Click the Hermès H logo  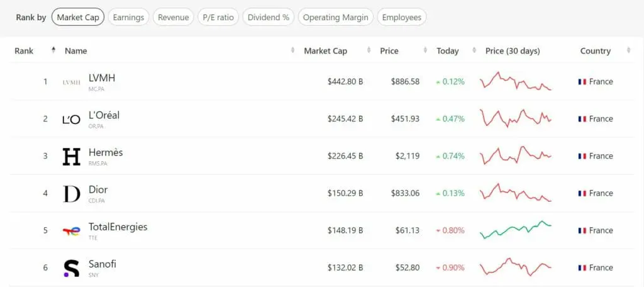pyautogui.click(x=72, y=157)
